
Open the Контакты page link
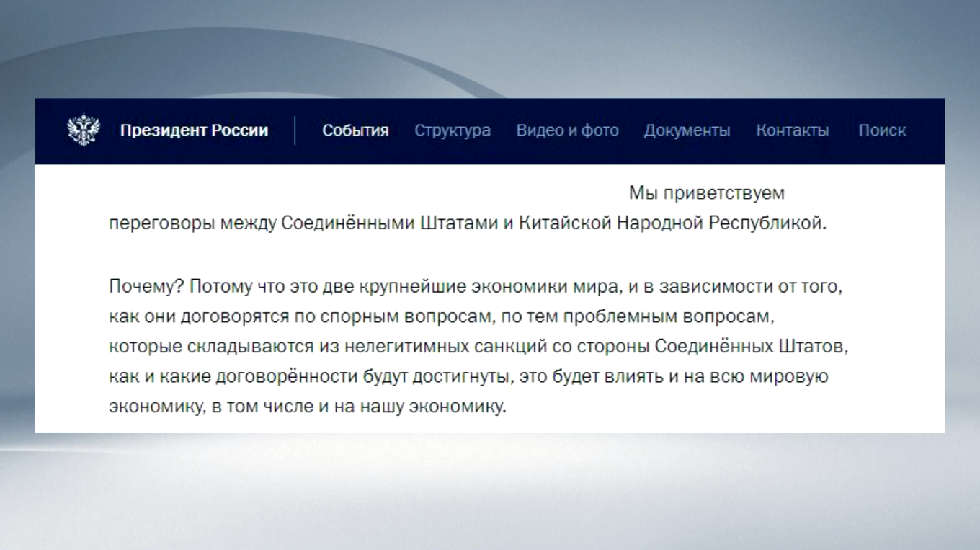point(792,130)
